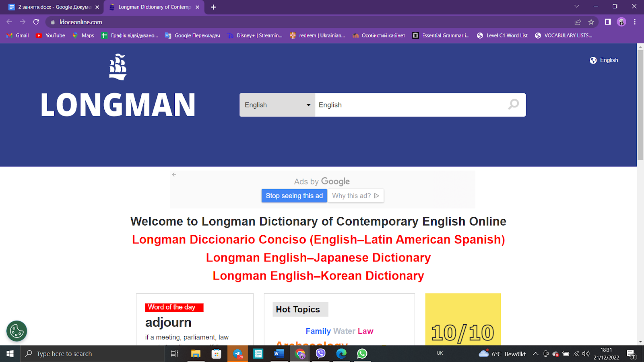Share this page icon in address bar
Viewport: 644px width, 362px height.
(578, 22)
